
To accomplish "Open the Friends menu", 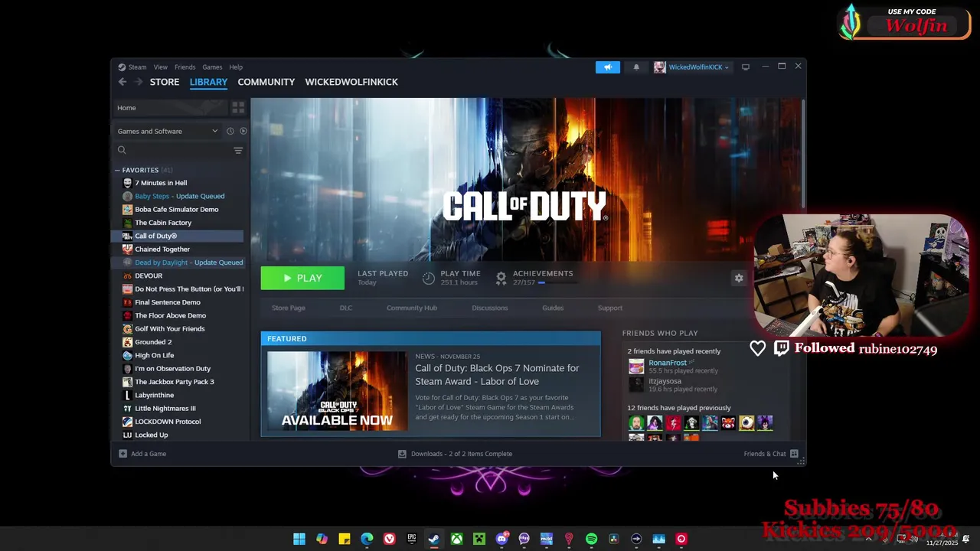I will (x=185, y=67).
